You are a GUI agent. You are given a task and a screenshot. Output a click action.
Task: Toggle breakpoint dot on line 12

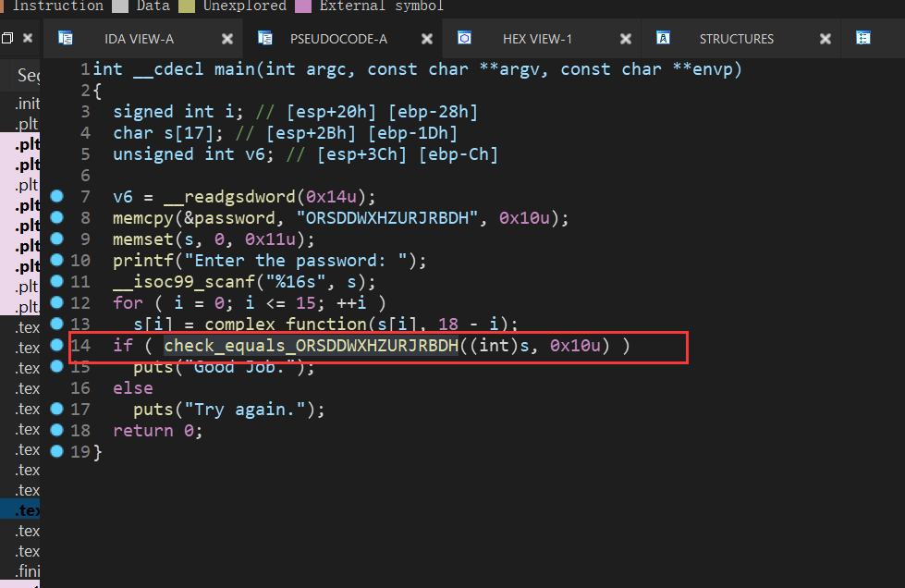56,302
